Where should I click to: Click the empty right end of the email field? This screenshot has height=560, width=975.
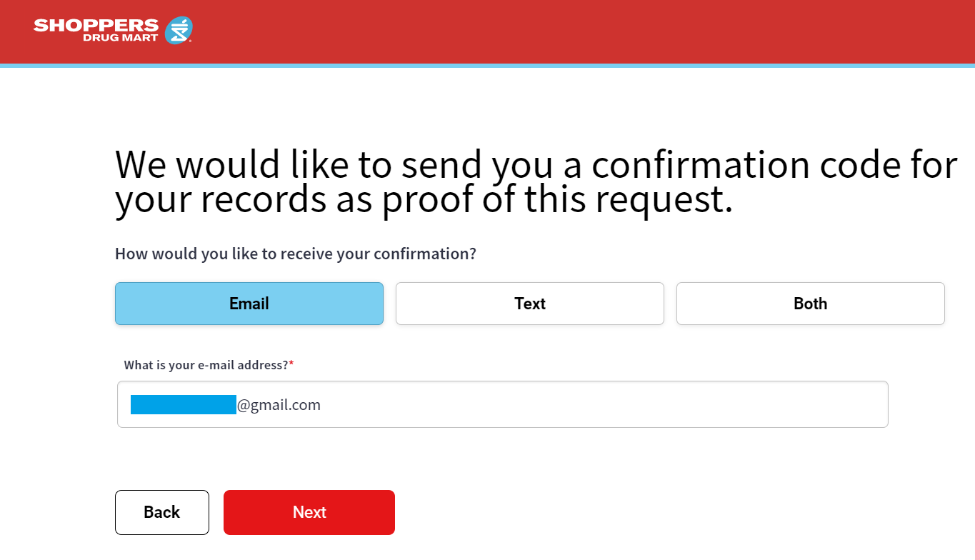[x=786, y=404]
